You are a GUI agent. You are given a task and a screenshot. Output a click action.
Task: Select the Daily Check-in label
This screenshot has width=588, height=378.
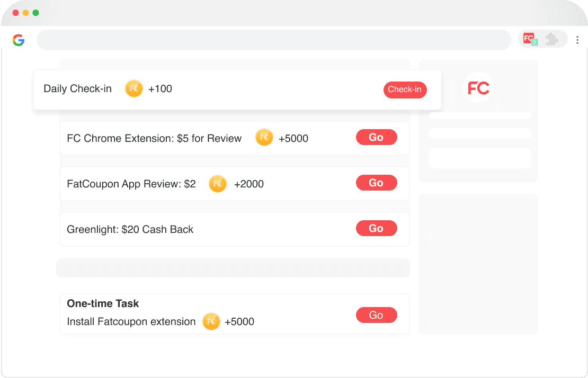click(78, 89)
